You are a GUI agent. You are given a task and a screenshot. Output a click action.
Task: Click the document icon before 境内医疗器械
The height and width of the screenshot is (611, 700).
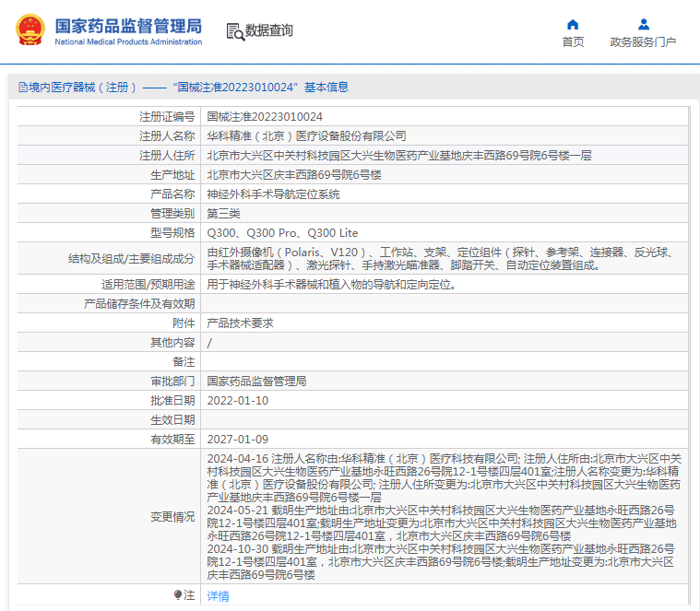23,88
